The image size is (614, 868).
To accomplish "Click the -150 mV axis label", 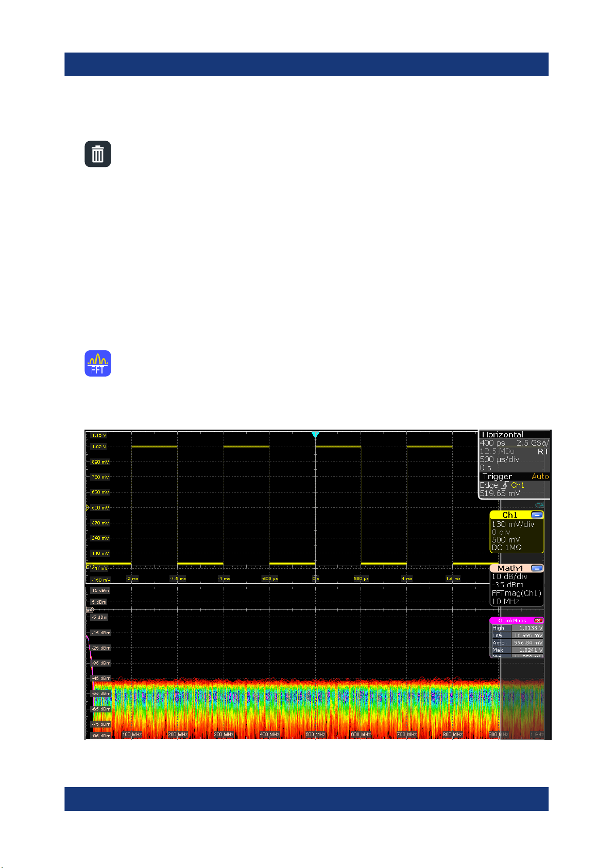I will tap(100, 580).
